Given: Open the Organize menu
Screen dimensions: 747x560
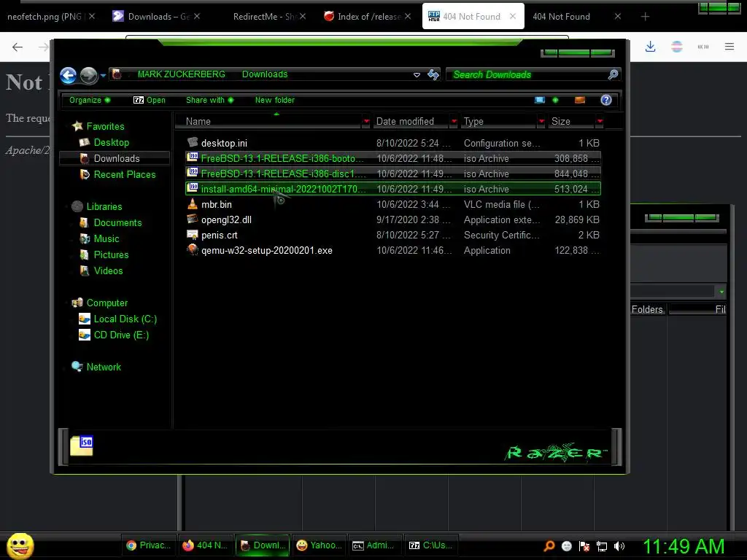Looking at the screenshot, I should pos(89,100).
